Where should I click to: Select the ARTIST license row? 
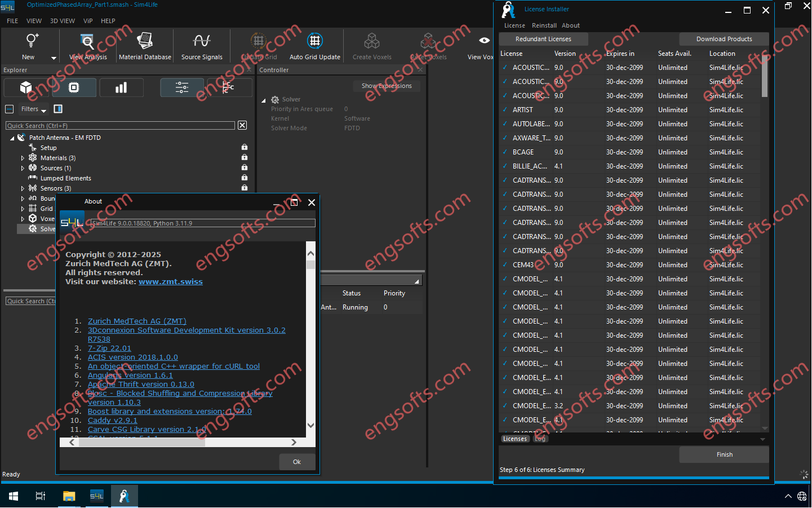(630, 110)
